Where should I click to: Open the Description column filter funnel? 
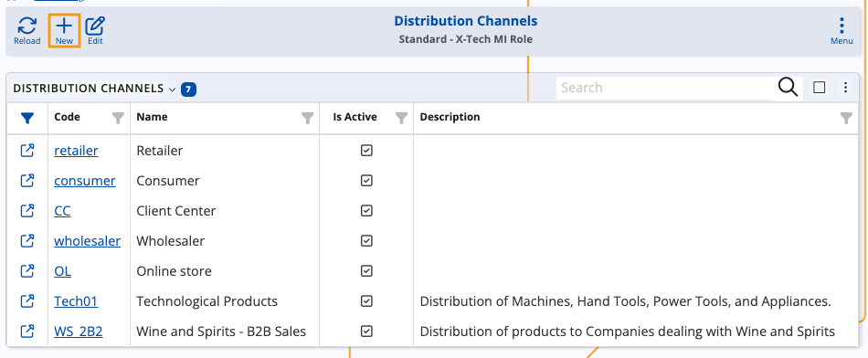point(846,117)
